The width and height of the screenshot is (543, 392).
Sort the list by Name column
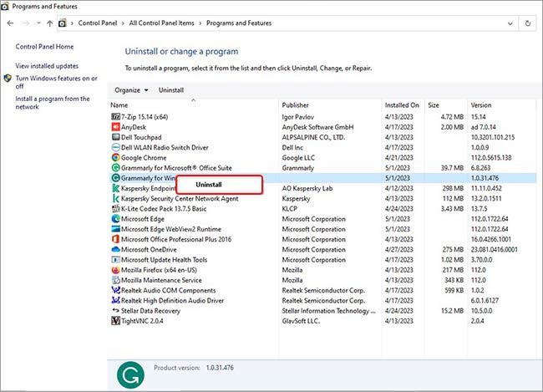click(119, 105)
